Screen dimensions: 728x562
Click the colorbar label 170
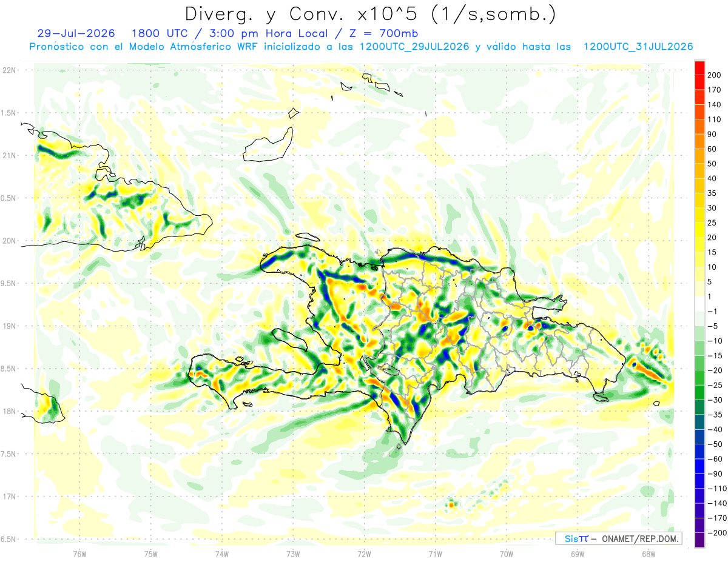click(714, 90)
